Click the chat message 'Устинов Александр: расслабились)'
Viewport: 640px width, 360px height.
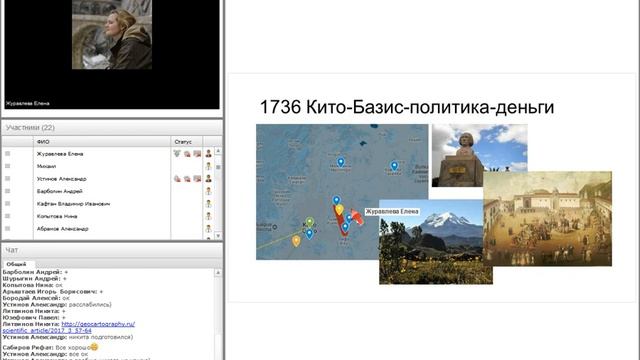(x=57, y=304)
